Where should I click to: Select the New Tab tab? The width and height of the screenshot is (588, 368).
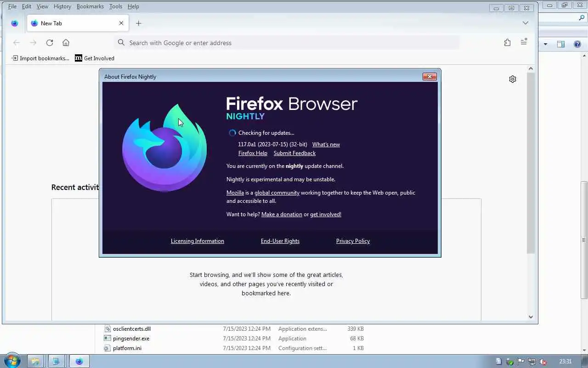coord(77,23)
